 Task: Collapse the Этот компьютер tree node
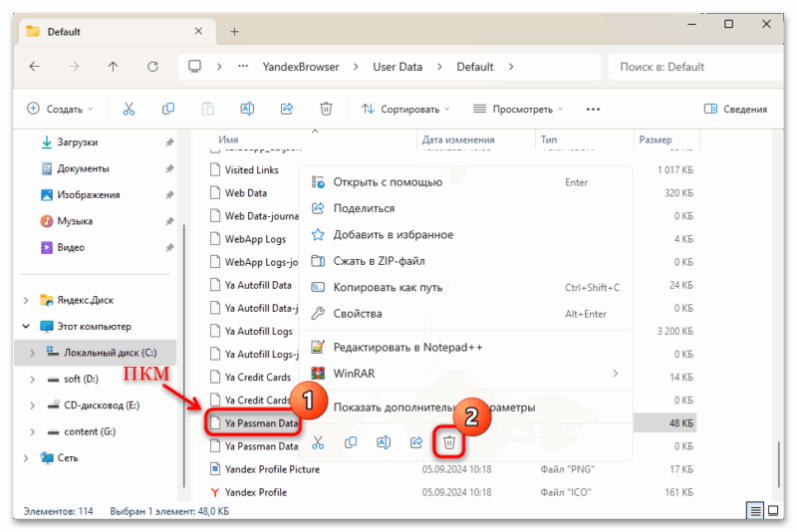coord(26,326)
